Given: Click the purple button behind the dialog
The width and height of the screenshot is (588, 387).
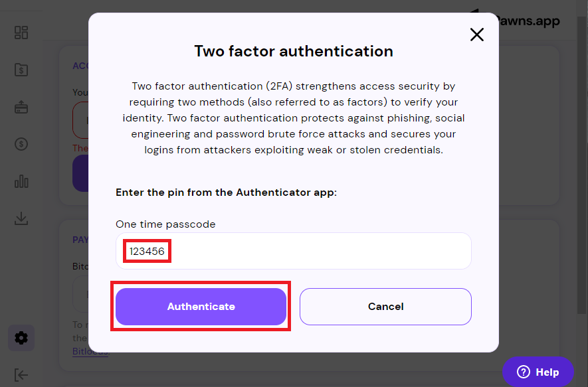Looking at the screenshot, I should 80,173.
